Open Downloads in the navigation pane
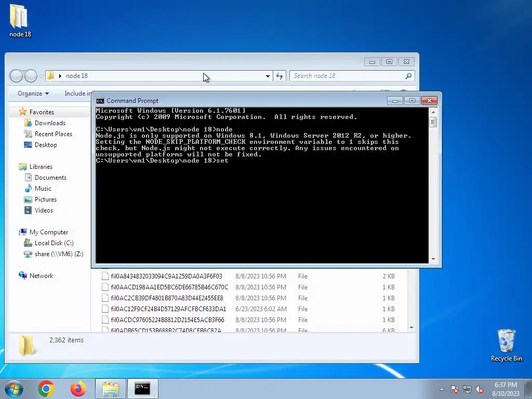Screen dimensions: 532x399 (x=50, y=123)
